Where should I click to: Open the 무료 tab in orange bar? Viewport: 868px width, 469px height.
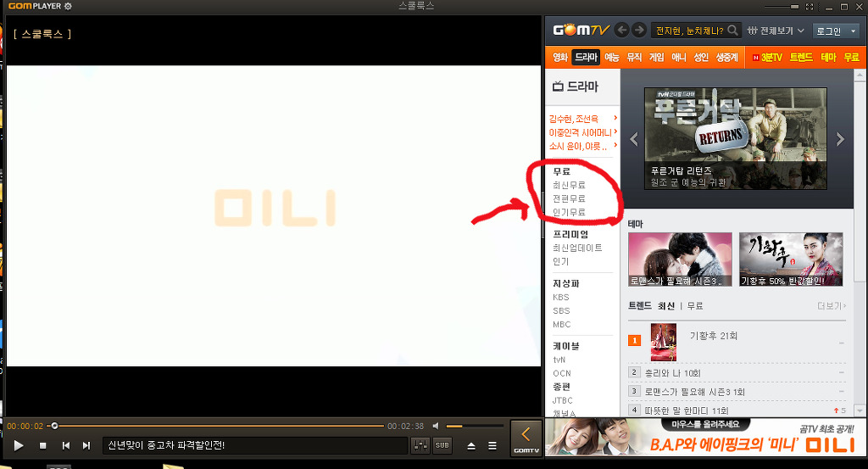coord(851,57)
